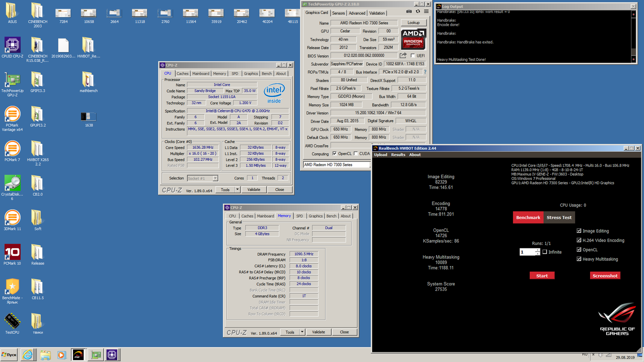Open PCMark 7 desktop shortcut
This screenshot has width=644, height=362.
(12, 151)
